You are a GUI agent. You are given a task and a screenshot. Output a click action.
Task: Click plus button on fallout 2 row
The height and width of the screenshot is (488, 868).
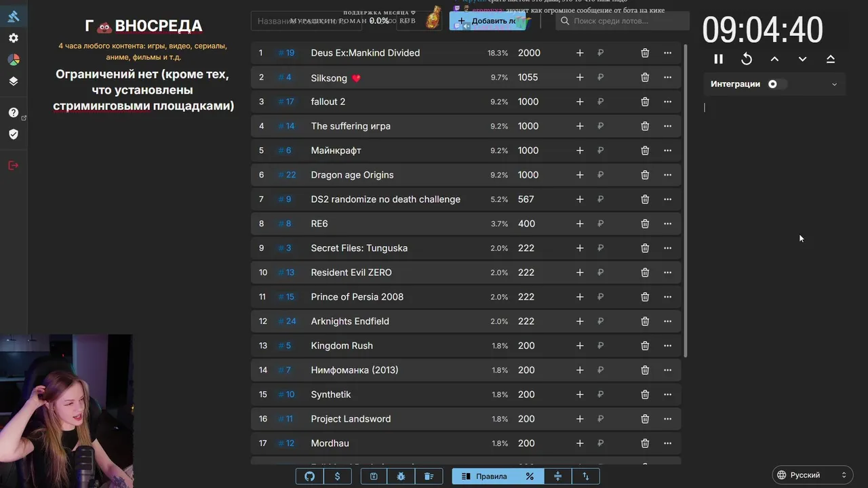click(x=580, y=102)
